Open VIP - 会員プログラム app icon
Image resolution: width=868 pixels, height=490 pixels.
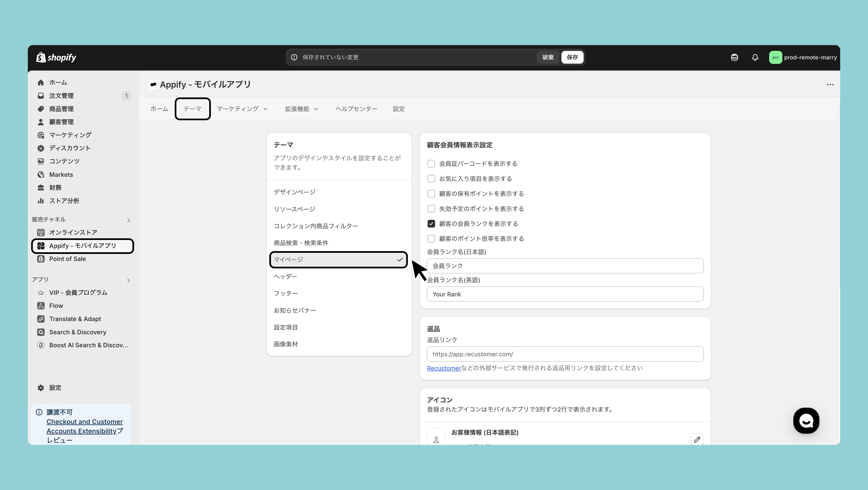(41, 292)
